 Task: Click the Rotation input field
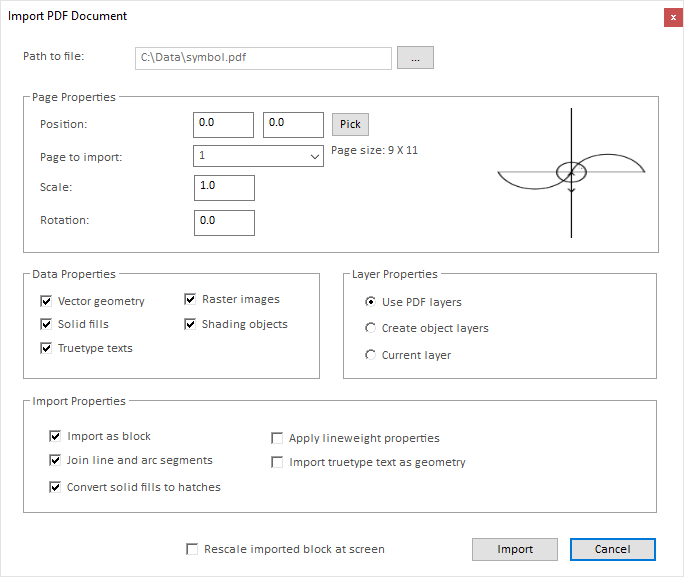224,222
